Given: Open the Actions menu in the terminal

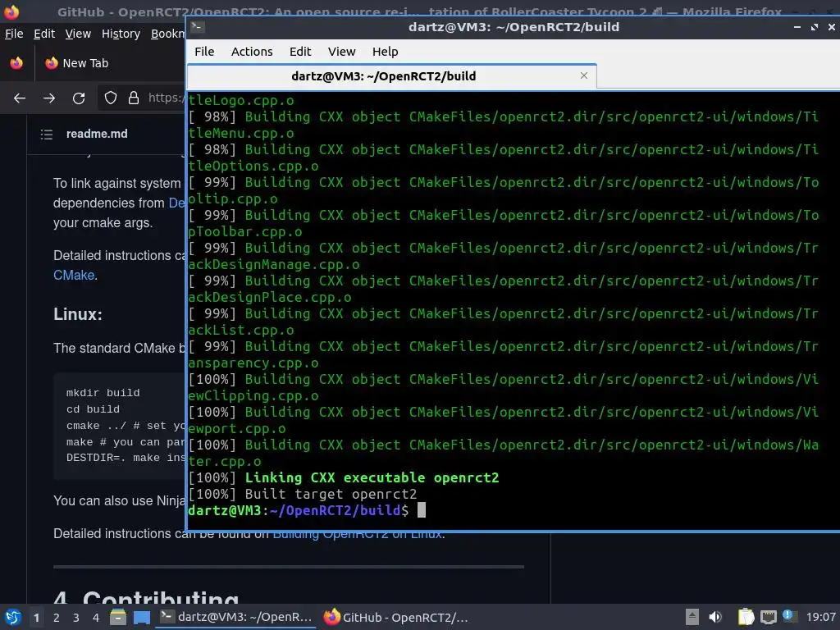Looking at the screenshot, I should (252, 52).
